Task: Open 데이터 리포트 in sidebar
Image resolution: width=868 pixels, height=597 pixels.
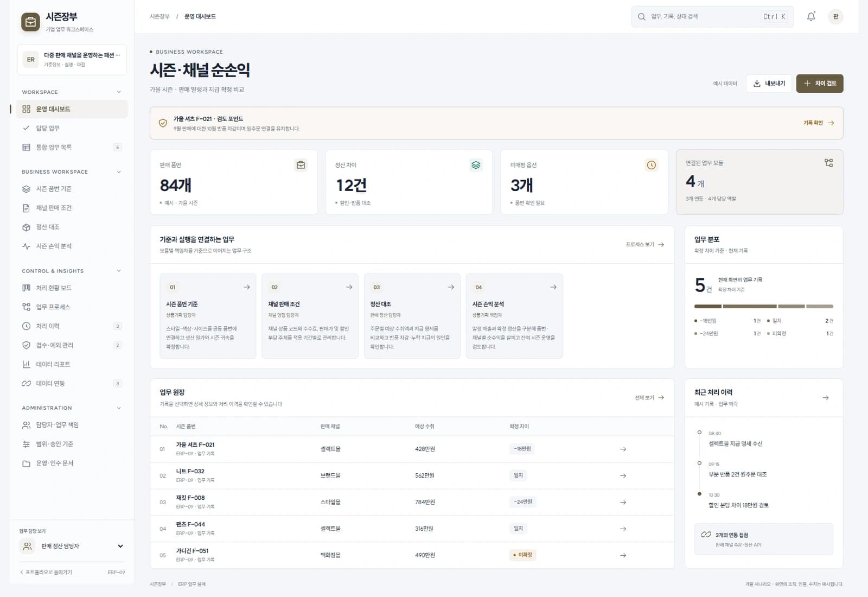Action: (x=72, y=364)
